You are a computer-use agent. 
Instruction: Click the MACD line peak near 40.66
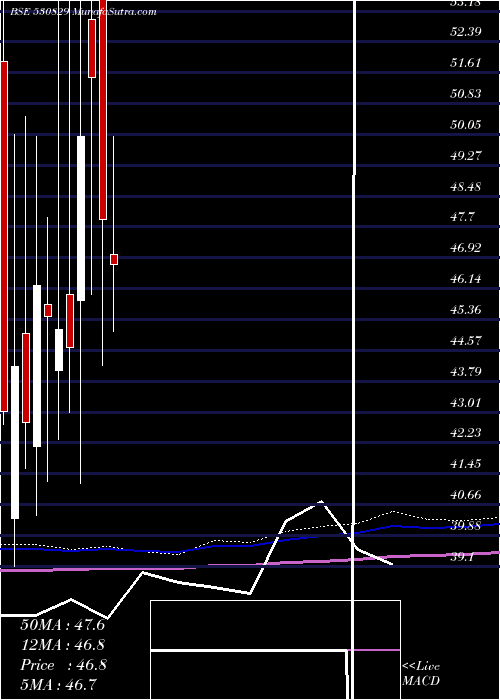[321, 502]
